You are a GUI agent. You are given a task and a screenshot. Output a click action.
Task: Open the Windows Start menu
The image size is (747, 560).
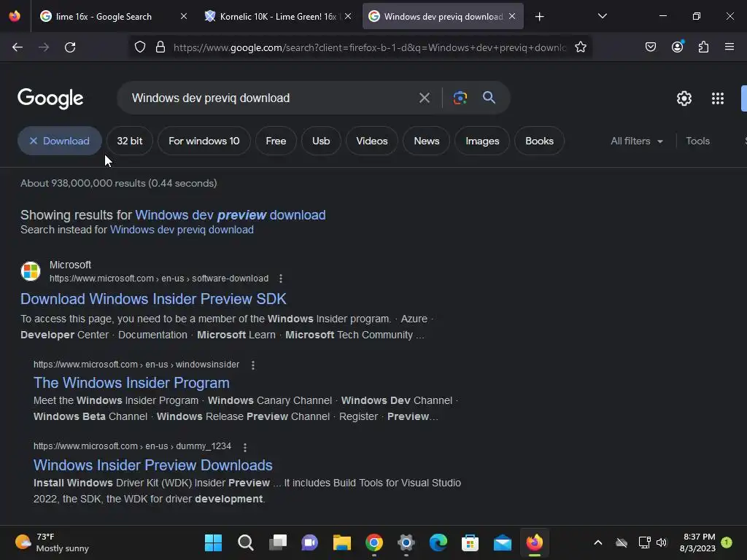(213, 542)
